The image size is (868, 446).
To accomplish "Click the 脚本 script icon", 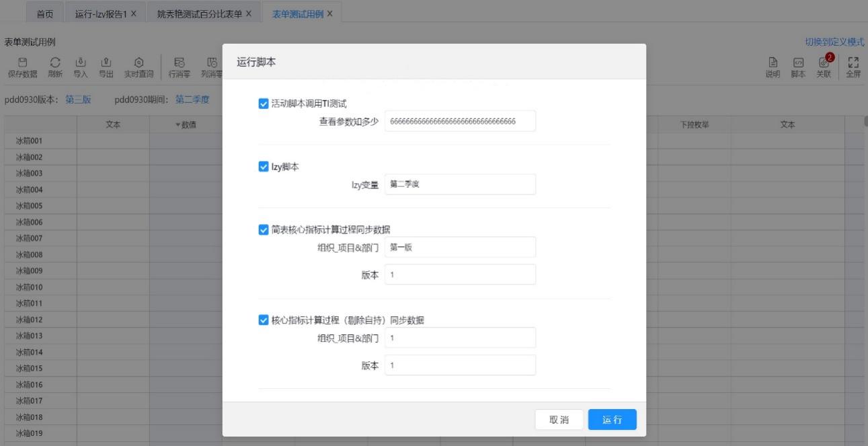I will [798, 63].
